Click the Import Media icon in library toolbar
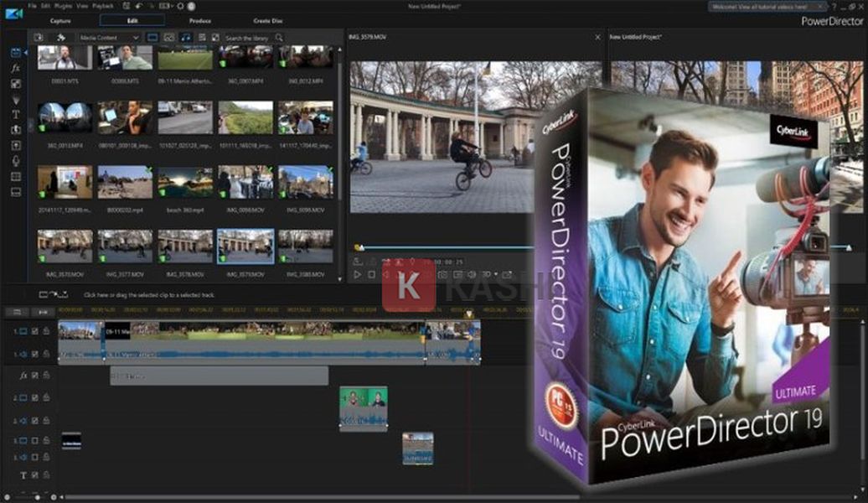 point(39,38)
